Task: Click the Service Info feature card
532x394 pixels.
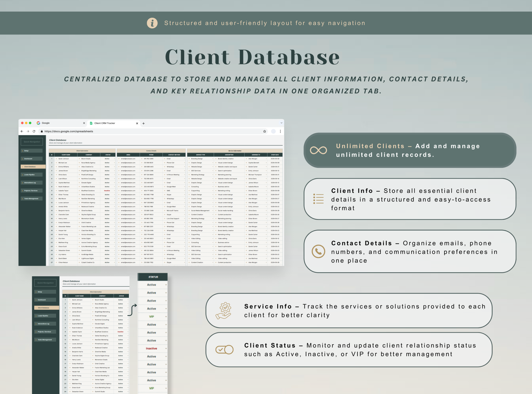Action: coord(349,311)
